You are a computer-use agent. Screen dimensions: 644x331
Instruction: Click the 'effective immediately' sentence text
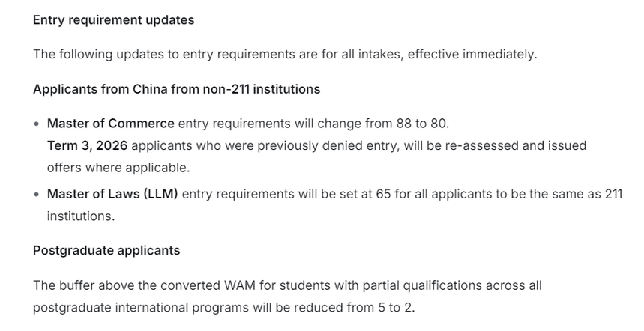pyautogui.click(x=285, y=54)
